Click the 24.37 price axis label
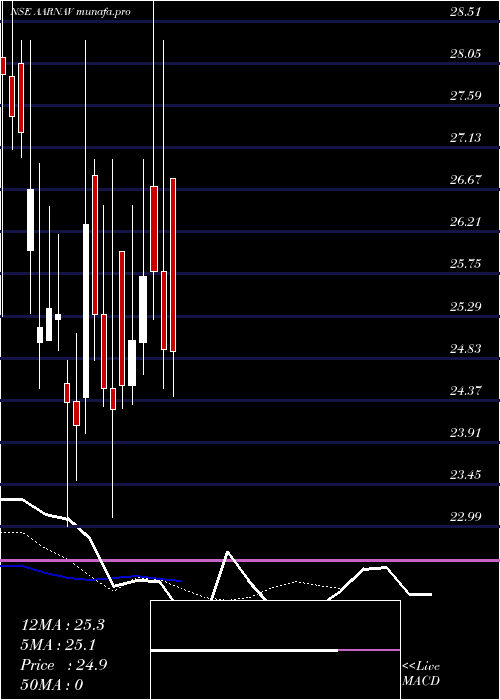This screenshot has height=700, width=500. click(465, 391)
